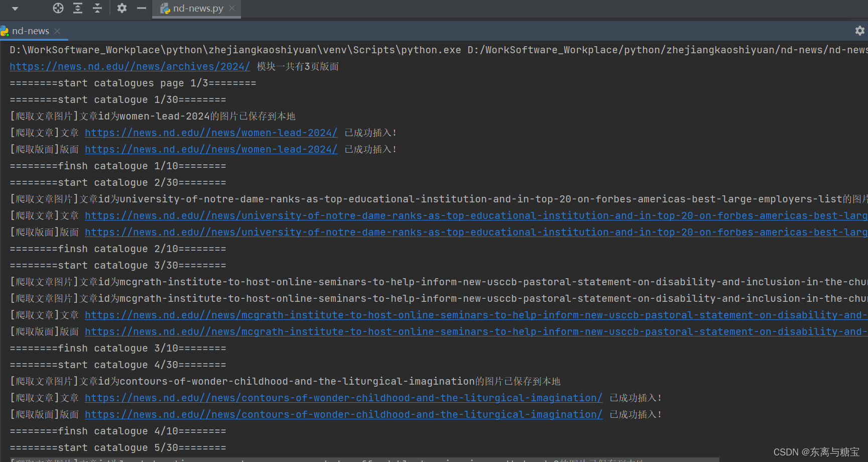Select the locate opened file target icon
Viewport: 868px width, 462px height.
58,8
